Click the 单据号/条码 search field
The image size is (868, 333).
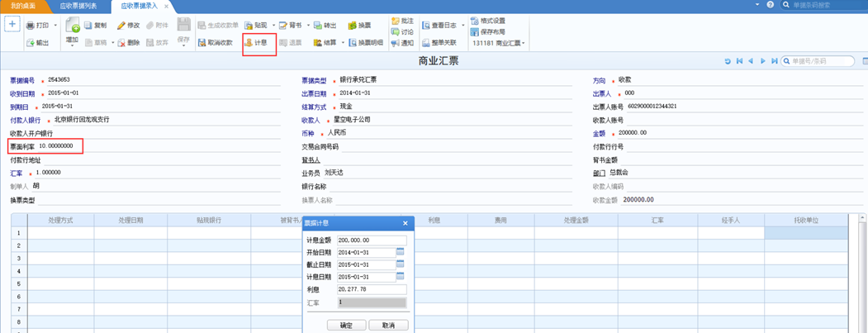pyautogui.click(x=817, y=61)
